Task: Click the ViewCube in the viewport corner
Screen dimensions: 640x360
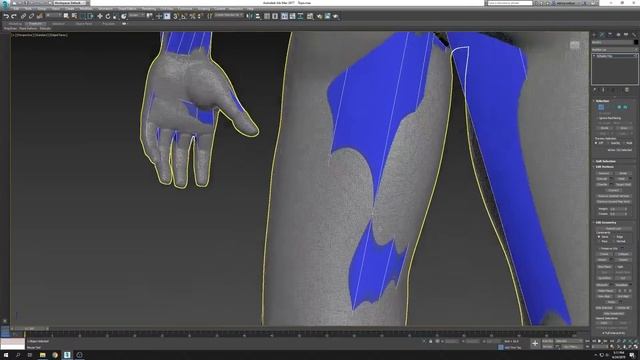Action: 575,44
